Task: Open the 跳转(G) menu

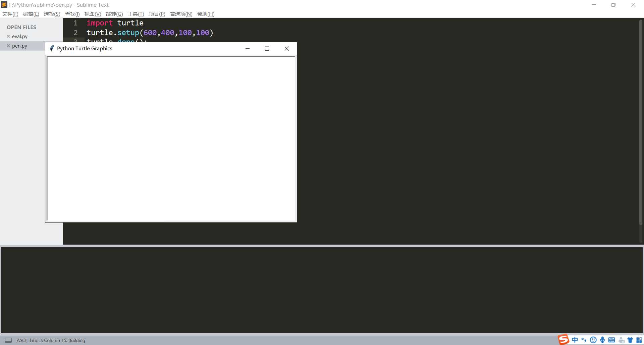Action: (114, 14)
